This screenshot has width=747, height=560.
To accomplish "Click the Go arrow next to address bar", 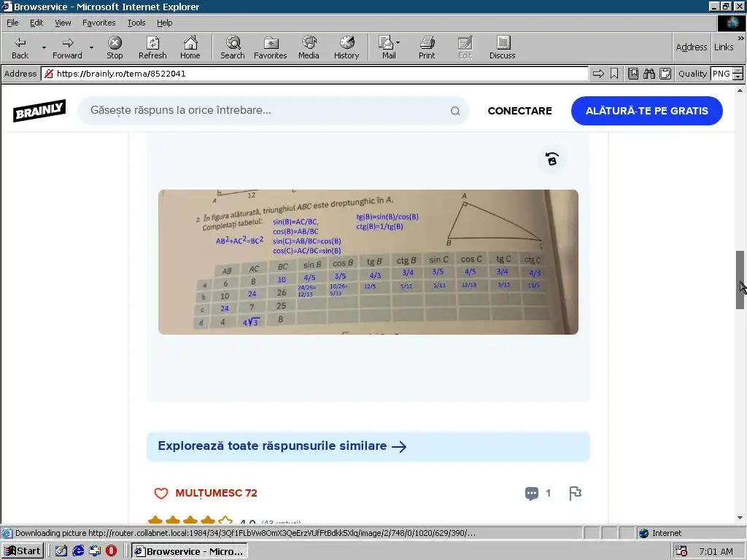I will pos(598,74).
